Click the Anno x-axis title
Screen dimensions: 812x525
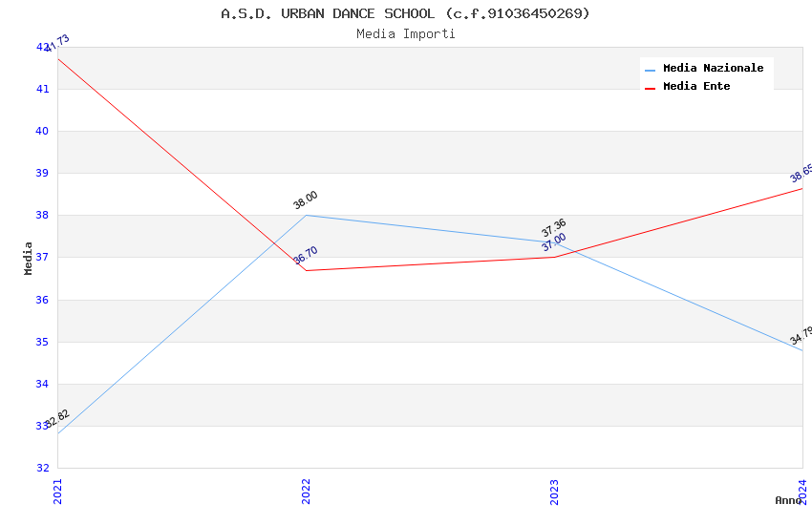pyautogui.click(x=788, y=500)
